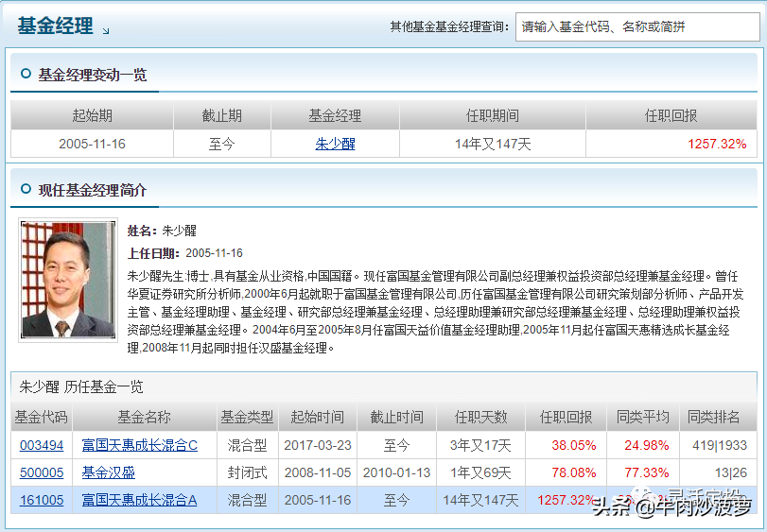767x532 pixels.
Task: Click the 2017-03-23 start date cell
Action: pos(318,445)
